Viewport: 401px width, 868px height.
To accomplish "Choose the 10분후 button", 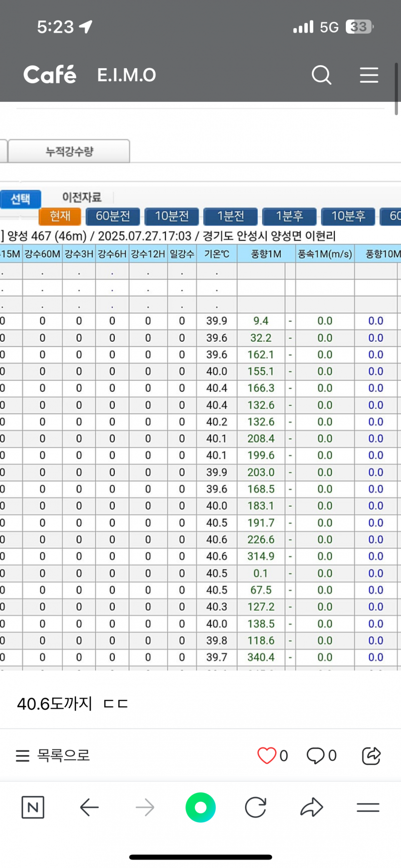I will click(348, 216).
